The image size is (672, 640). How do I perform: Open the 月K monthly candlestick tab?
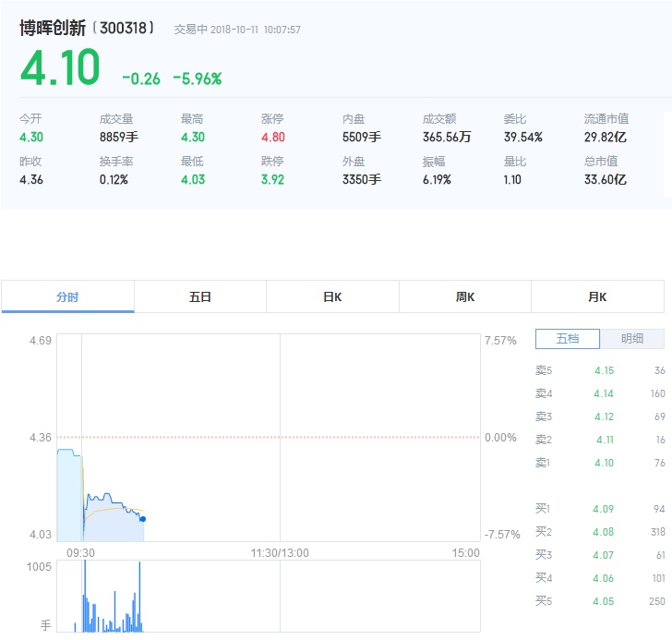coord(597,296)
